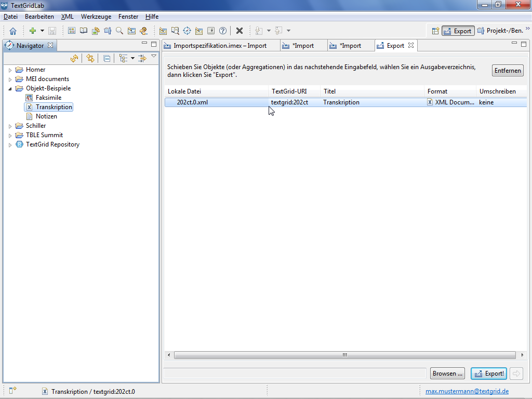
Task: Click the green plus New icon
Action: pyautogui.click(x=33, y=31)
